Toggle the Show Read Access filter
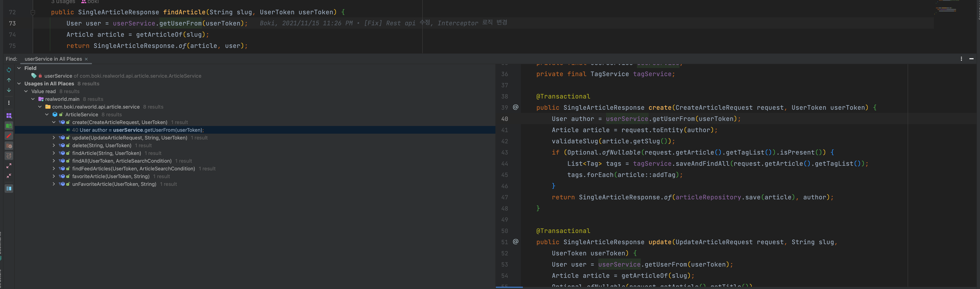Screen dimensions: 980x289 coord(9,126)
